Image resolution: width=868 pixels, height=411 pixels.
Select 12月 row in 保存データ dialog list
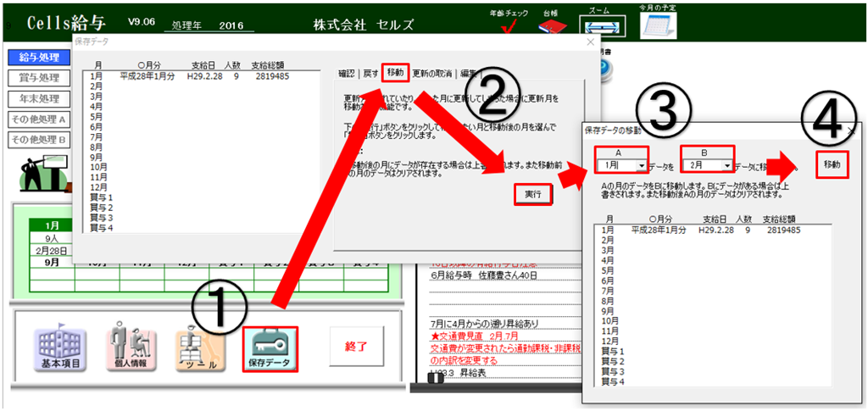pyautogui.click(x=201, y=186)
